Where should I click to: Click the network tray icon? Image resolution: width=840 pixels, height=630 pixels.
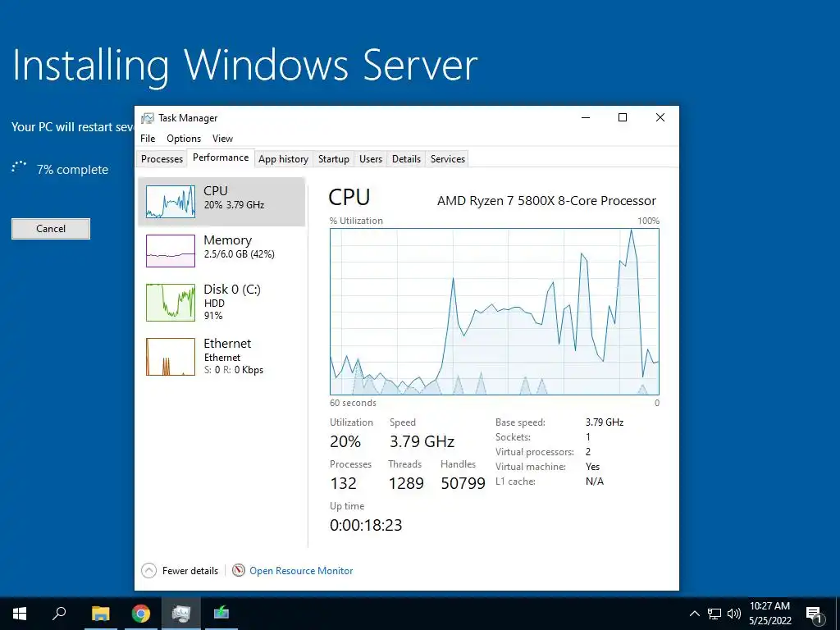(714, 614)
